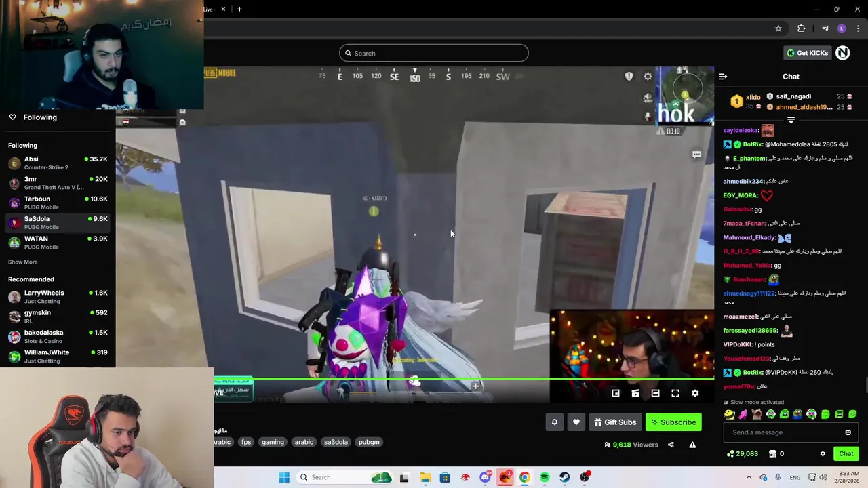Open 3mr channel in sidebar

58,183
